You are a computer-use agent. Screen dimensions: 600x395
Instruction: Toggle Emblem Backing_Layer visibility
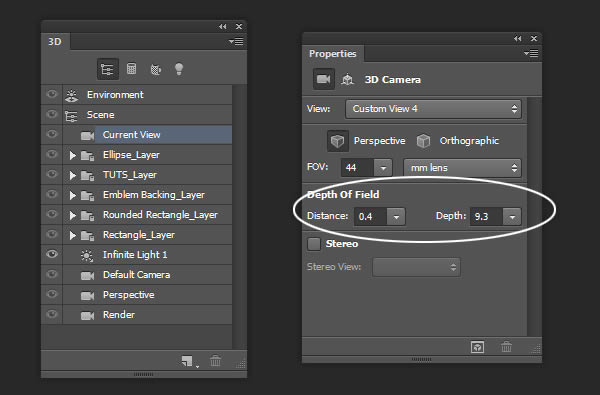52,194
